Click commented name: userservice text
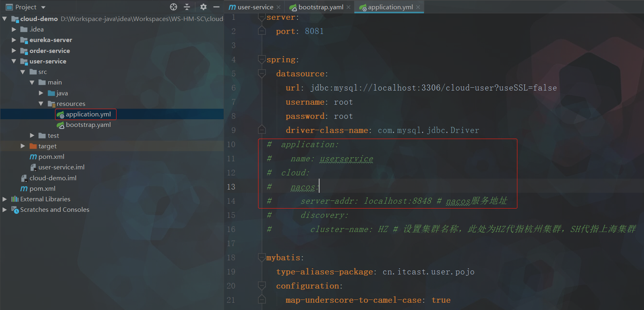 pyautogui.click(x=332, y=159)
